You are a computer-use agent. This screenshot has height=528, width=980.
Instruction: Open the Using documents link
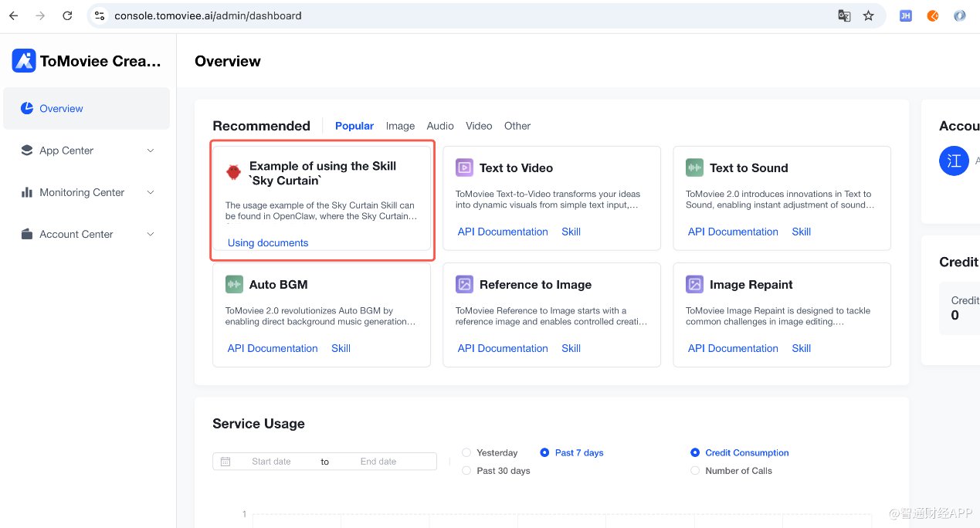[x=268, y=243]
